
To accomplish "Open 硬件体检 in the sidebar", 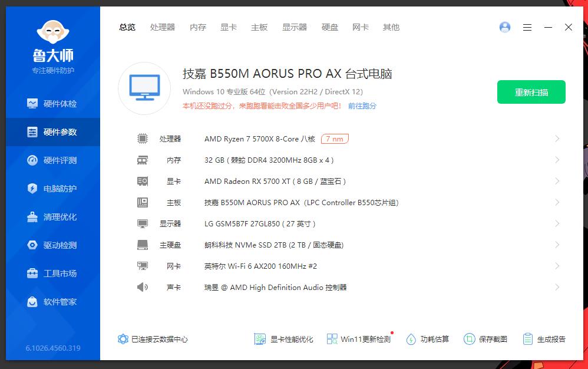I will [53, 104].
